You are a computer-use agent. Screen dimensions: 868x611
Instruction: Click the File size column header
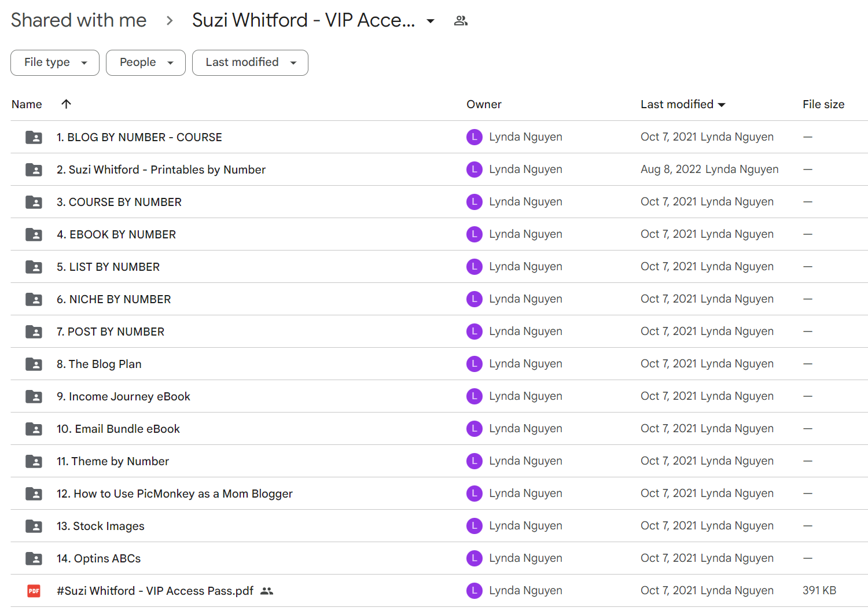[x=823, y=105]
